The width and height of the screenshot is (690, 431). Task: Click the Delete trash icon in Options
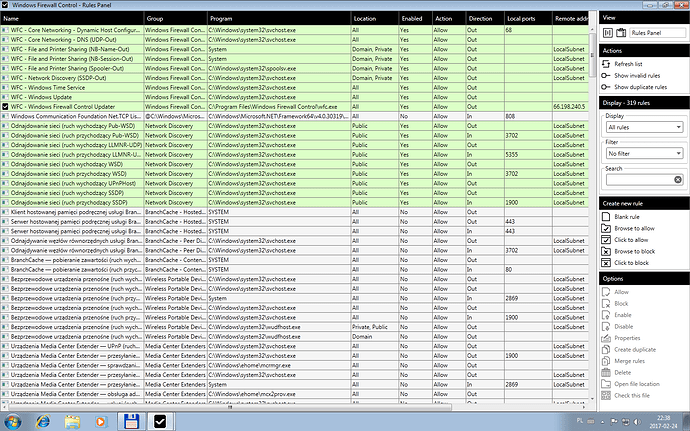[606, 372]
